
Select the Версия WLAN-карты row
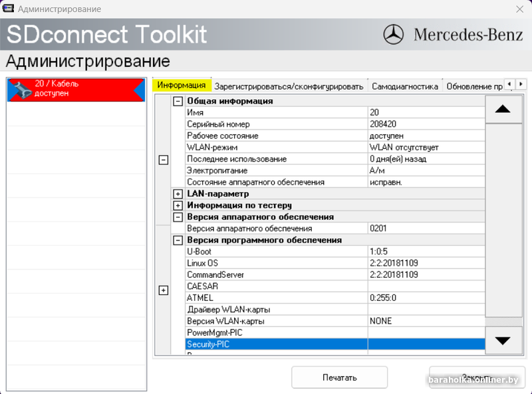pyautogui.click(x=335, y=321)
